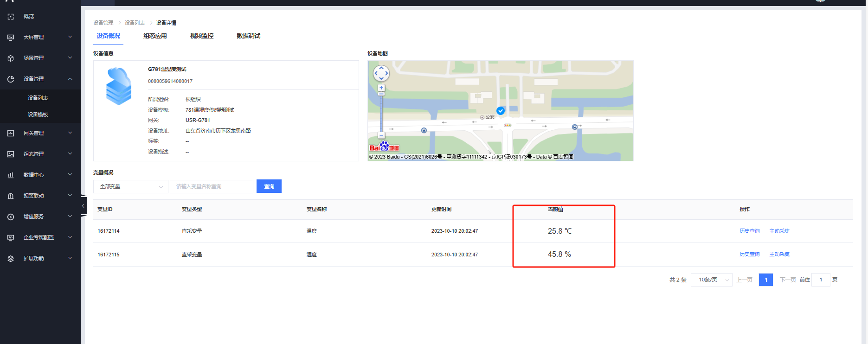Open the 全部变量 variable filter dropdown
Screen dimensions: 868x344
coord(131,186)
